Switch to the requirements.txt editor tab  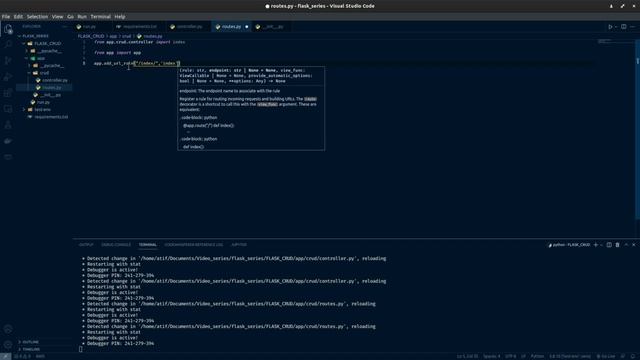click(x=140, y=27)
